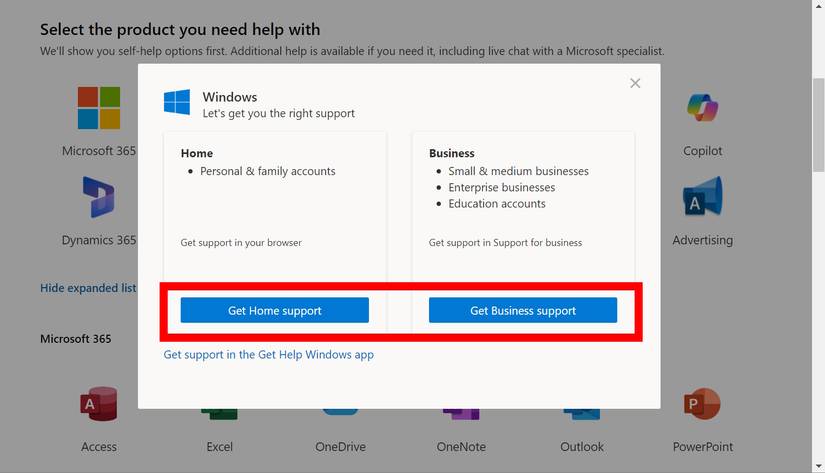The height and width of the screenshot is (473, 825).
Task: Choose the PowerPoint app icon
Action: tap(702, 404)
